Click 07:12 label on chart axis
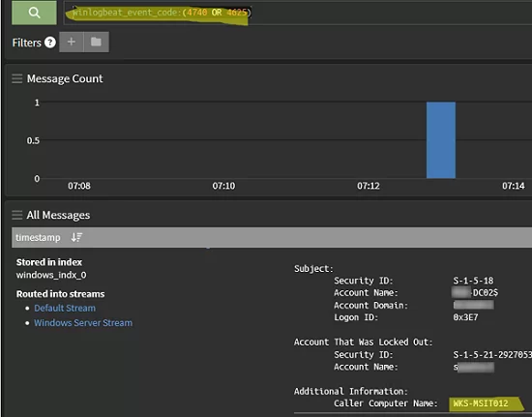The width and height of the screenshot is (532, 417). point(369,186)
